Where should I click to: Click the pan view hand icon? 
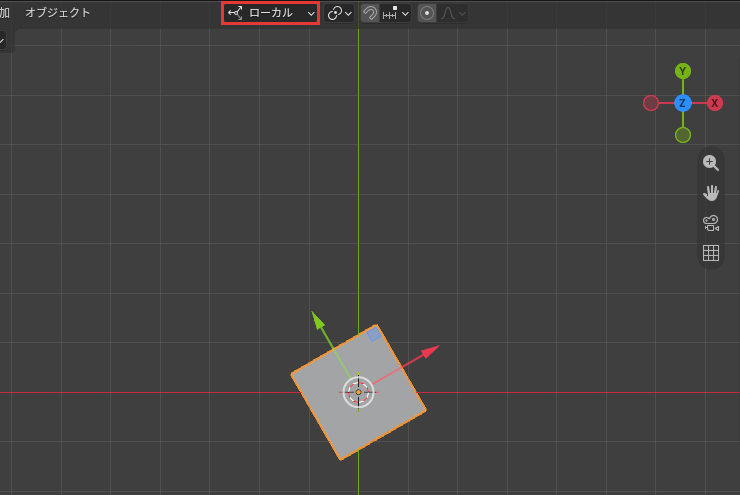(x=711, y=193)
